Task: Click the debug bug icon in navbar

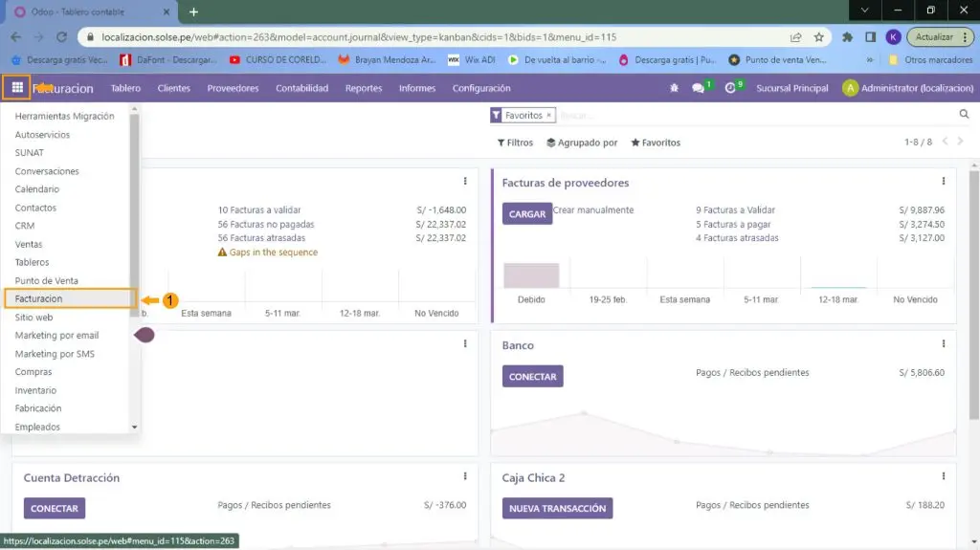Action: (674, 88)
